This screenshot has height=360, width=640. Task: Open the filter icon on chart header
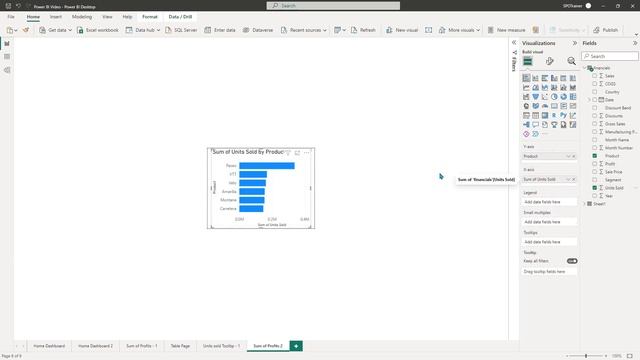pyautogui.click(x=288, y=153)
